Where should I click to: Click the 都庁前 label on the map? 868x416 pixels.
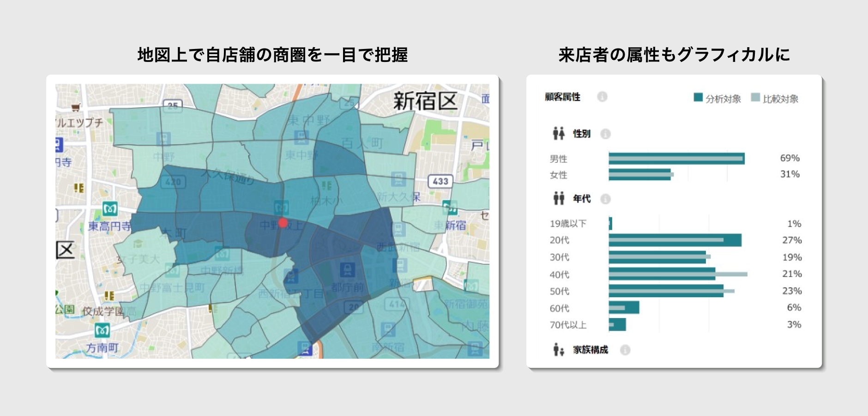(347, 288)
